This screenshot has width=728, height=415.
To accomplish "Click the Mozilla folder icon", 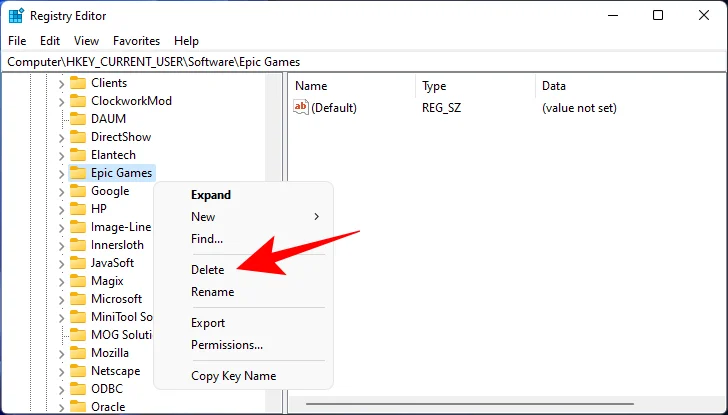I will 77,353.
